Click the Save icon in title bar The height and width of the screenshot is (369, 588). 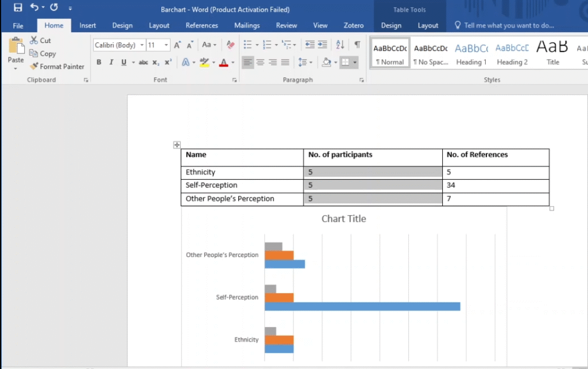pyautogui.click(x=18, y=8)
